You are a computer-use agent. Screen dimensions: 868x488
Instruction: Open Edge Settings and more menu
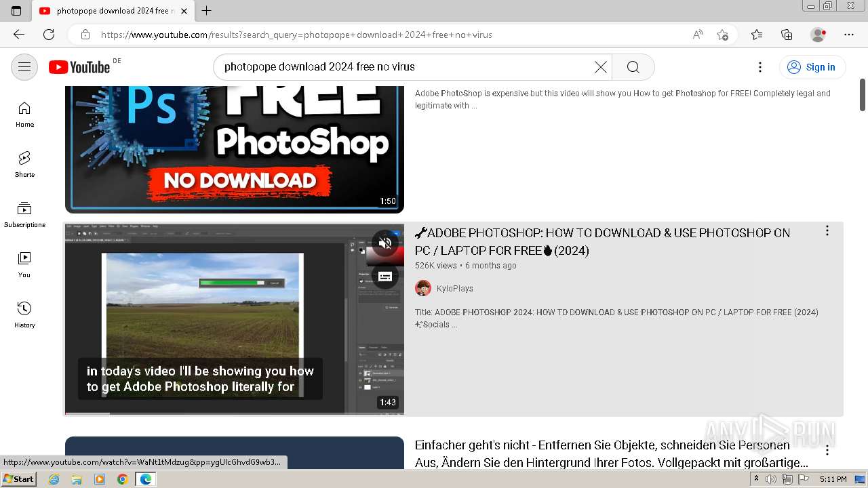tap(849, 35)
